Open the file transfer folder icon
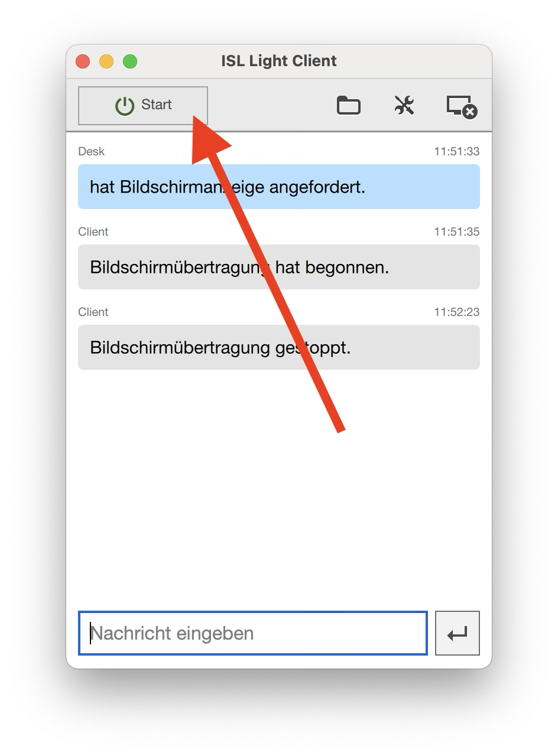Screen dimensions: 558x756 pos(349,106)
